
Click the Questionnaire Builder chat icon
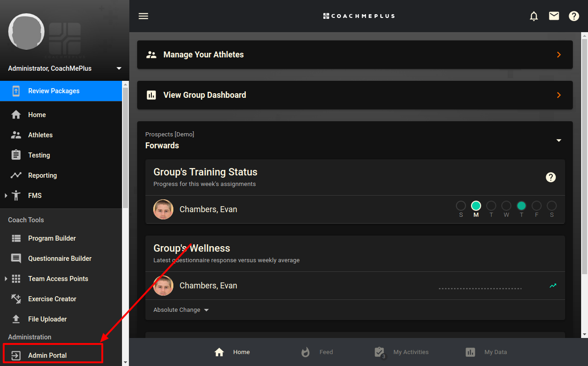[x=16, y=259]
